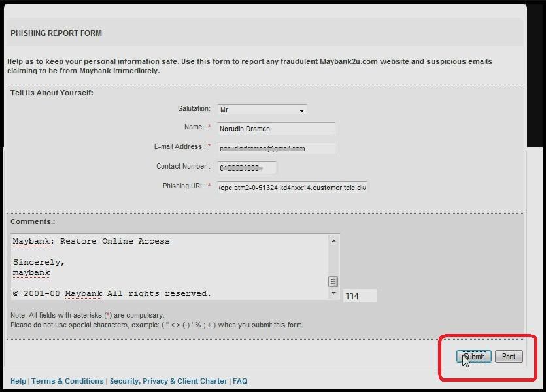
Task: Open the Salutation dropdown showing Mr
Action: (x=262, y=110)
